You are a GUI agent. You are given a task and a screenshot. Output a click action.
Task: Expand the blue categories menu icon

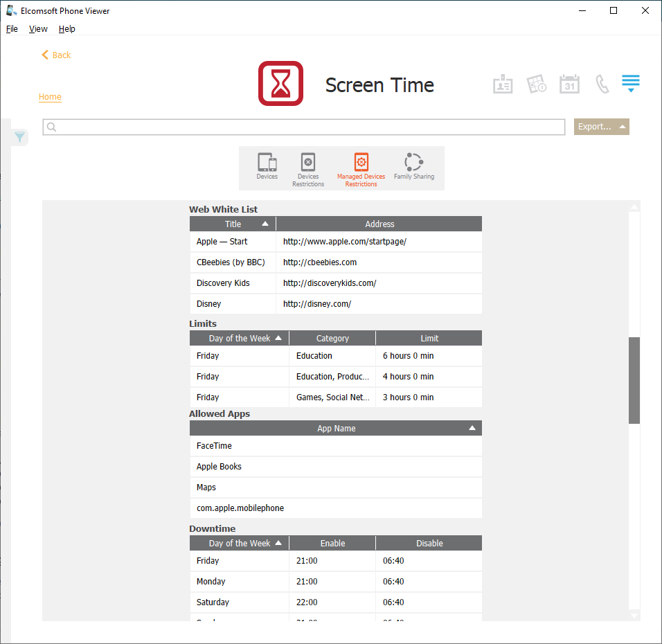coord(630,84)
